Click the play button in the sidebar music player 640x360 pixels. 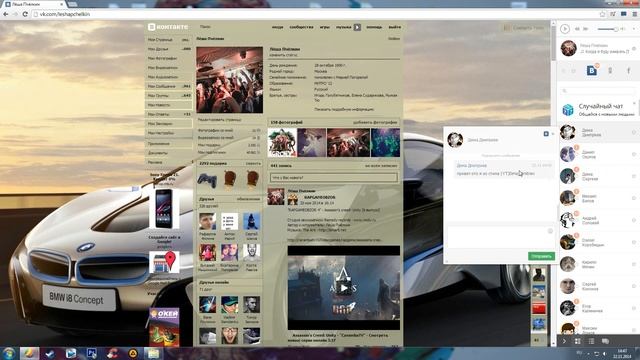565,29
